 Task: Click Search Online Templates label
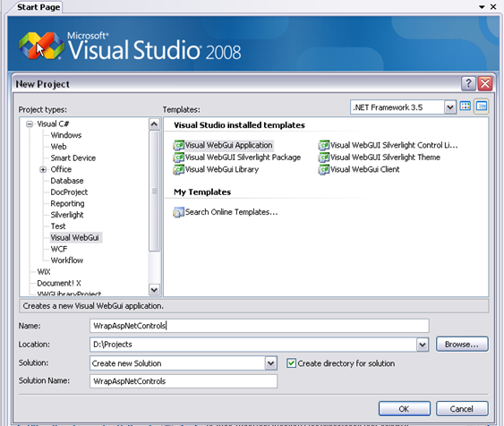click(232, 212)
